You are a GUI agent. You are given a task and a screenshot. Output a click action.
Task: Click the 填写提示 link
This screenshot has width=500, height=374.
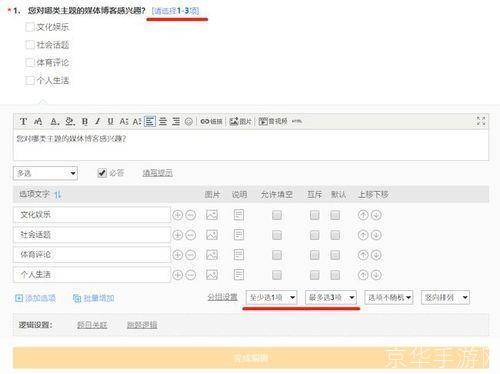tap(158, 173)
